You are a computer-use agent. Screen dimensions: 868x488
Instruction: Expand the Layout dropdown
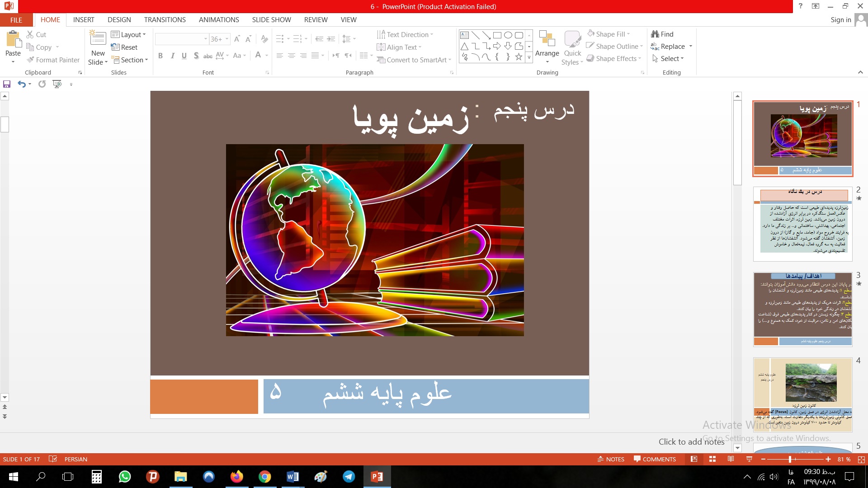point(128,34)
